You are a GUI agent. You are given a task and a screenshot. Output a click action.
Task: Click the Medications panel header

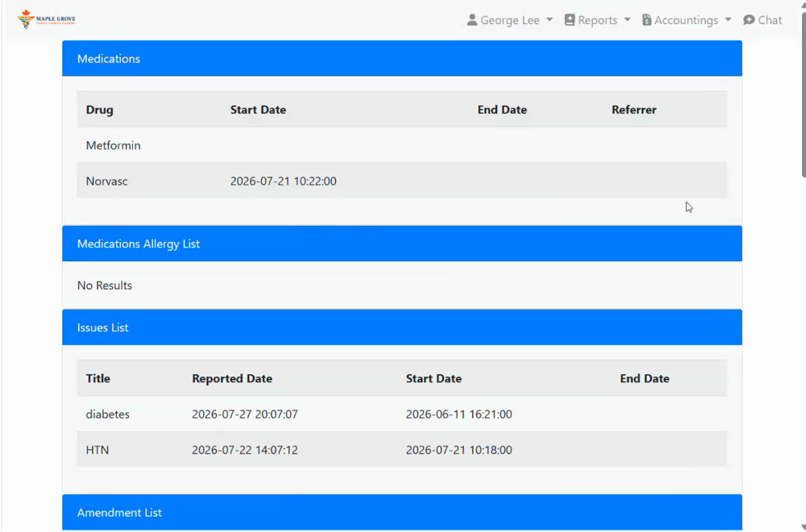[402, 59]
